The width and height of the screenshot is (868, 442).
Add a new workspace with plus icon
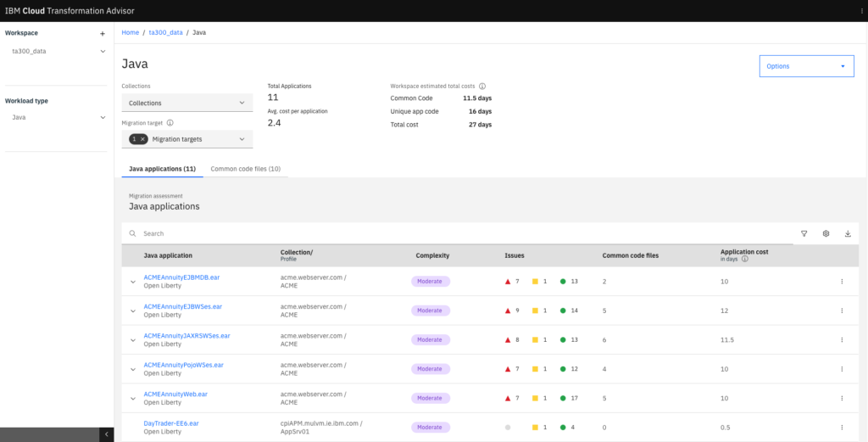pos(103,33)
